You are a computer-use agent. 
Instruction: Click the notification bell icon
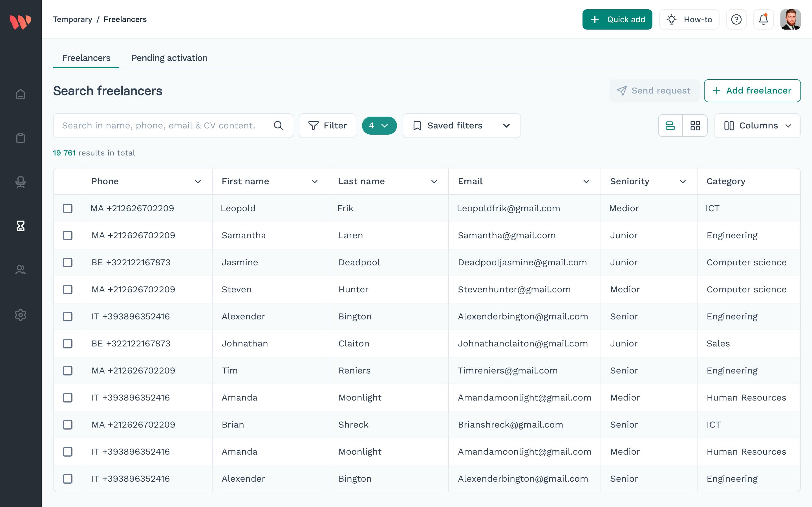pos(763,19)
